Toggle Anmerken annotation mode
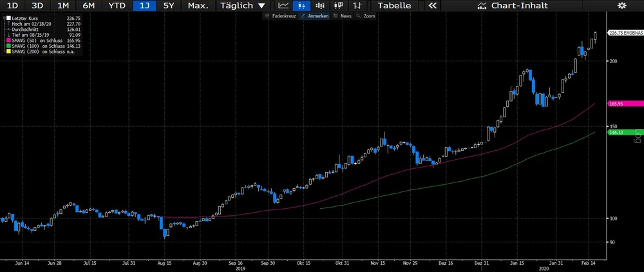The height and width of the screenshot is (272, 644). pyautogui.click(x=316, y=15)
